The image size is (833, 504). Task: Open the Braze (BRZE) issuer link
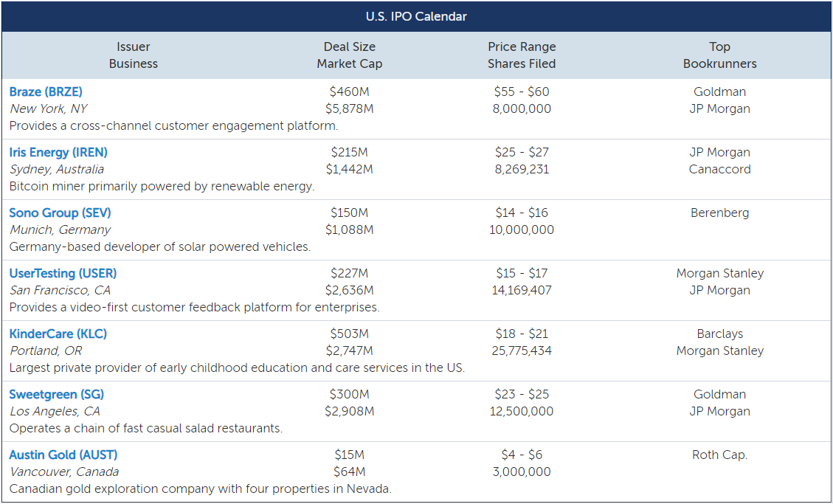[46, 92]
